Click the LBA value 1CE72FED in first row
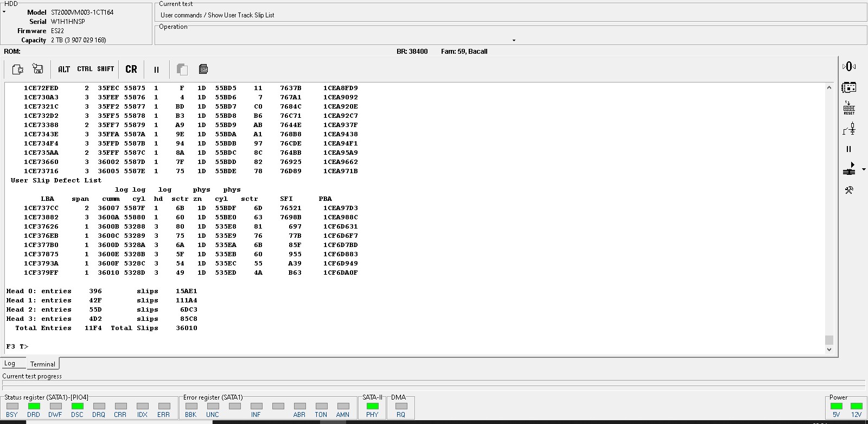 click(x=41, y=88)
